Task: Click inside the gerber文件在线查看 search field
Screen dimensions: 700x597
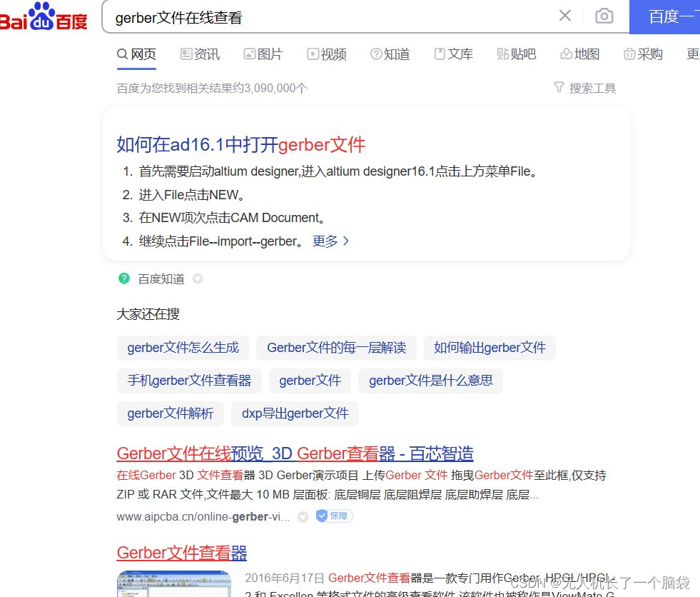Action: click(330, 17)
